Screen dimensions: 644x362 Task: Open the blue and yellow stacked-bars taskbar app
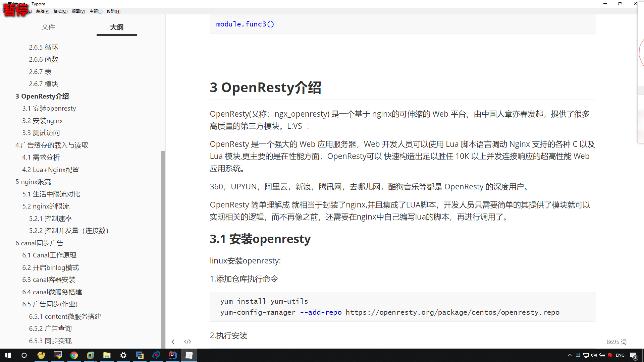(140, 355)
